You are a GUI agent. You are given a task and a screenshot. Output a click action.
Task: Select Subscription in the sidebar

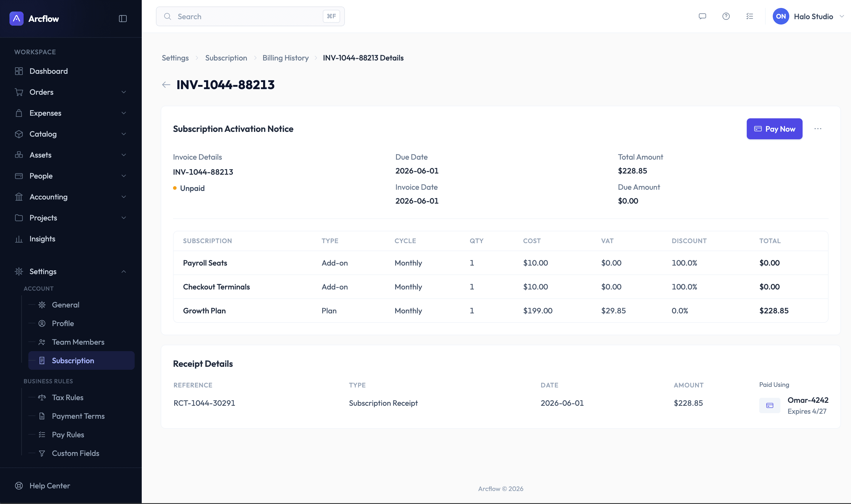point(81,360)
